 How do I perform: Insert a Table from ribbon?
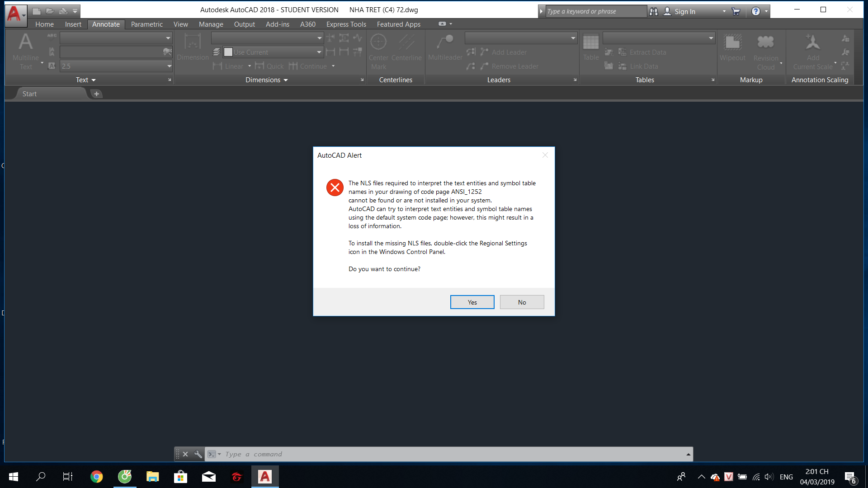coord(590,47)
